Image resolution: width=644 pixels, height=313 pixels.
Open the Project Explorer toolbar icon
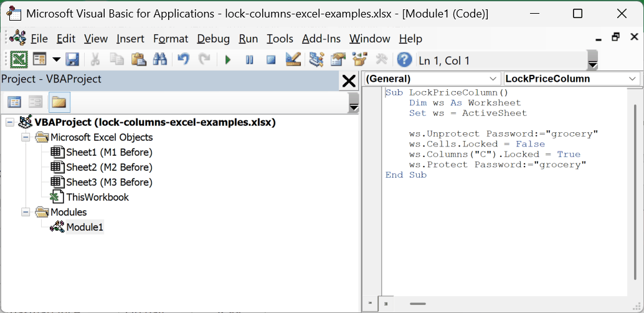pyautogui.click(x=316, y=60)
